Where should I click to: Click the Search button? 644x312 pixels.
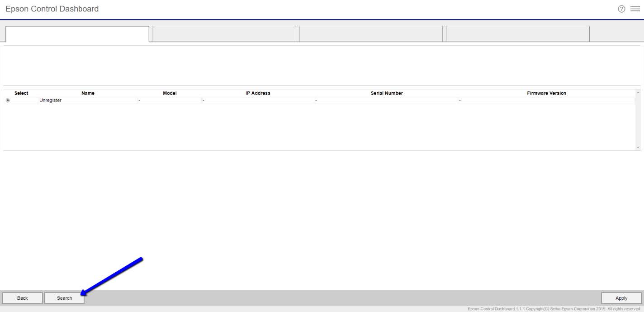[x=64, y=298]
